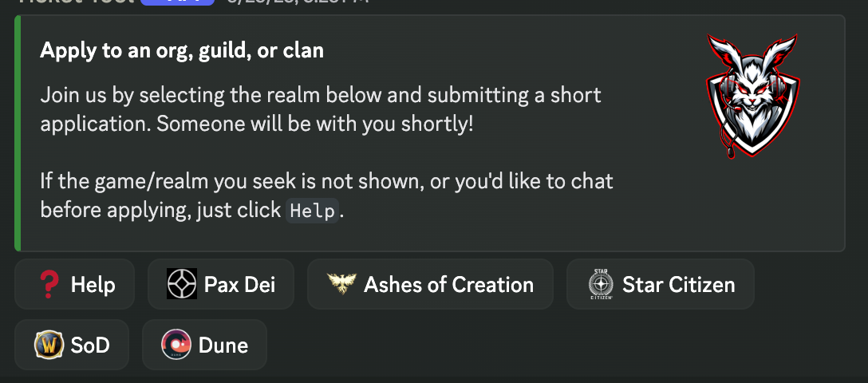The height and width of the screenshot is (383, 868).
Task: Open the Ticket Tool bot profile name
Action: pos(76,3)
